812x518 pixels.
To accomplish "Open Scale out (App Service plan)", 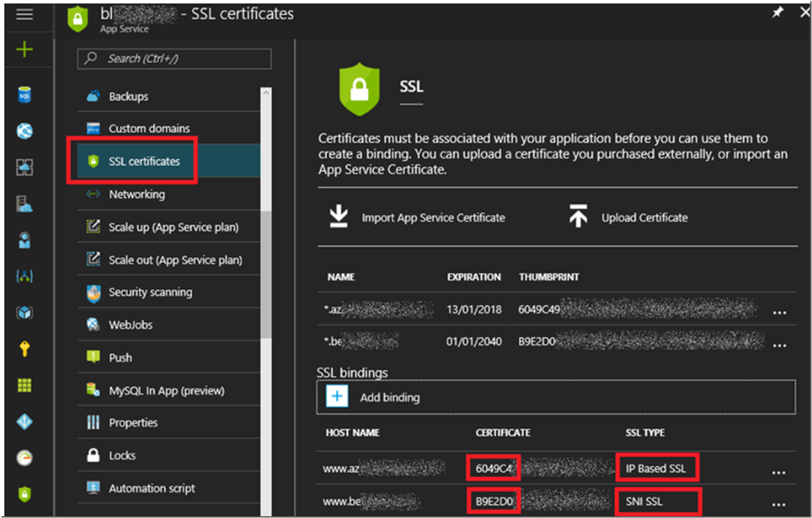I will pos(169,260).
